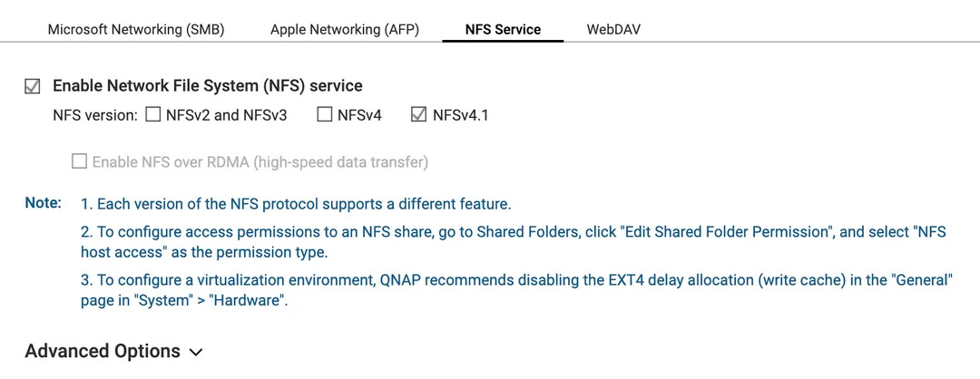Uncheck the NFSv4.1 checkbox

click(x=419, y=114)
